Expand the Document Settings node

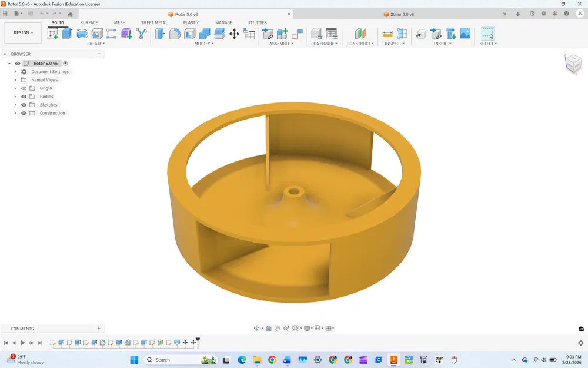coord(15,72)
